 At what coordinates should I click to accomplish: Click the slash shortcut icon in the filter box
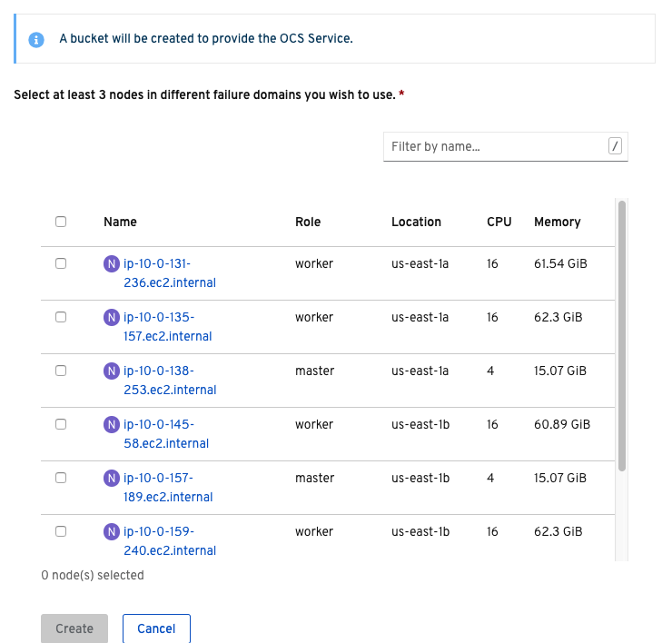point(615,146)
